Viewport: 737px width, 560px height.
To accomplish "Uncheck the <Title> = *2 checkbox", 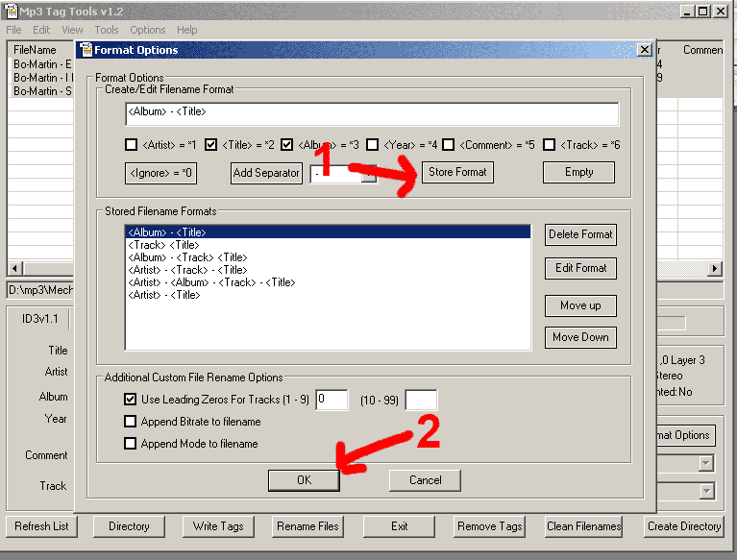I will pyautogui.click(x=211, y=145).
